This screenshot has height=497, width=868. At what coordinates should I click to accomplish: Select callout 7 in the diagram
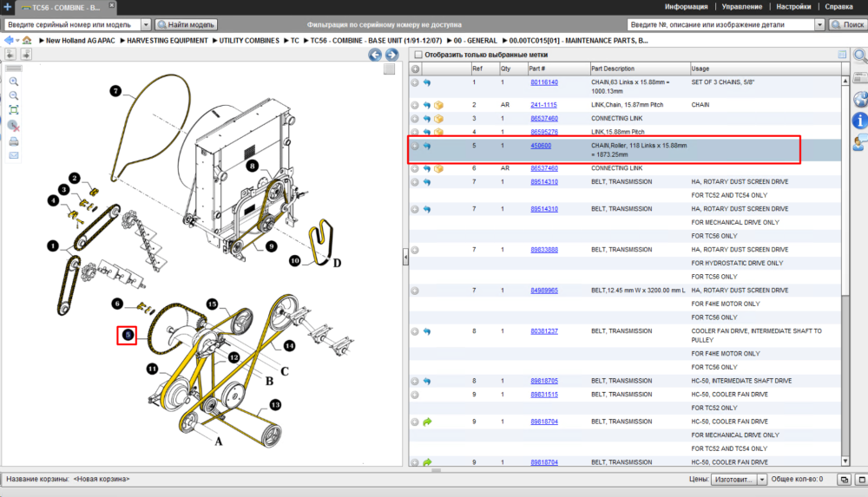click(x=115, y=91)
